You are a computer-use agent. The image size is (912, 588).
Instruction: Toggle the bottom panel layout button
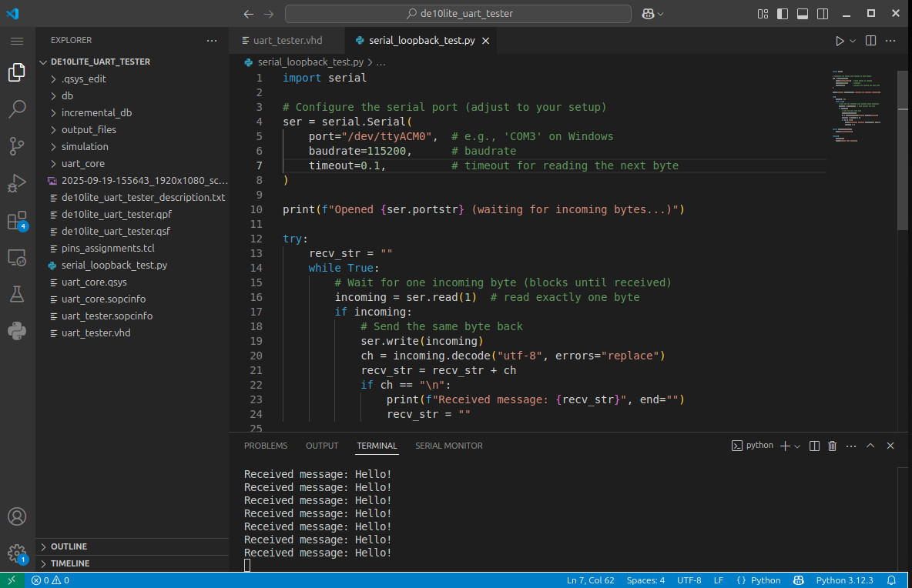coord(802,14)
